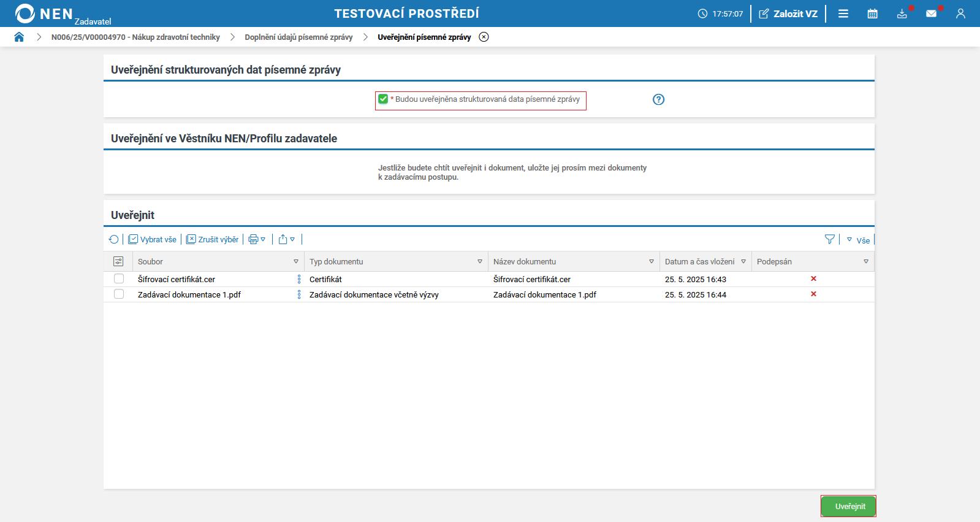980x522 pixels.
Task: Check the Zadávací dokumentace 1.pdf row checkbox
Action: click(119, 294)
